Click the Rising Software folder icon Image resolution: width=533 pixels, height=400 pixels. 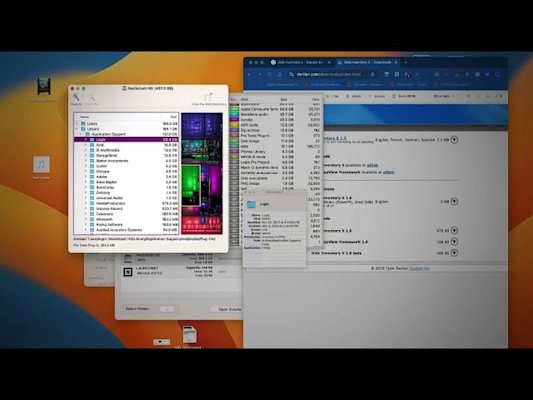pyautogui.click(x=92, y=225)
